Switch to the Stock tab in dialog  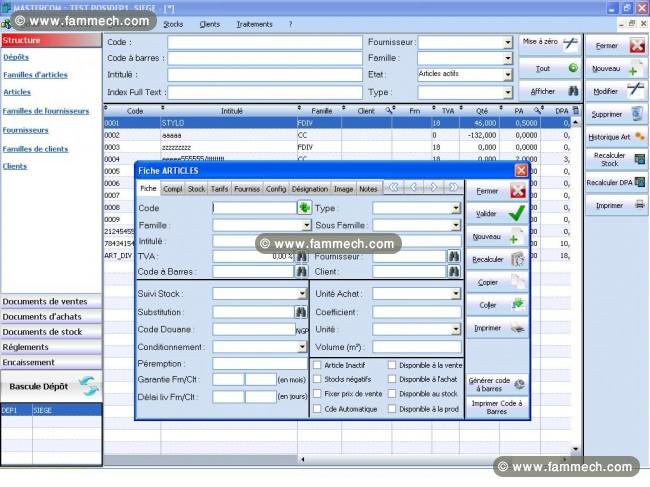[196, 189]
